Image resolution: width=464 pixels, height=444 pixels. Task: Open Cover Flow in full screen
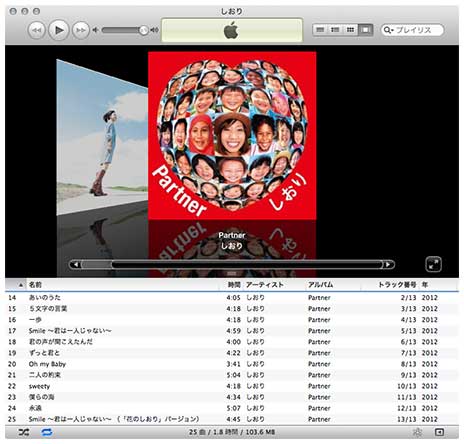433,265
